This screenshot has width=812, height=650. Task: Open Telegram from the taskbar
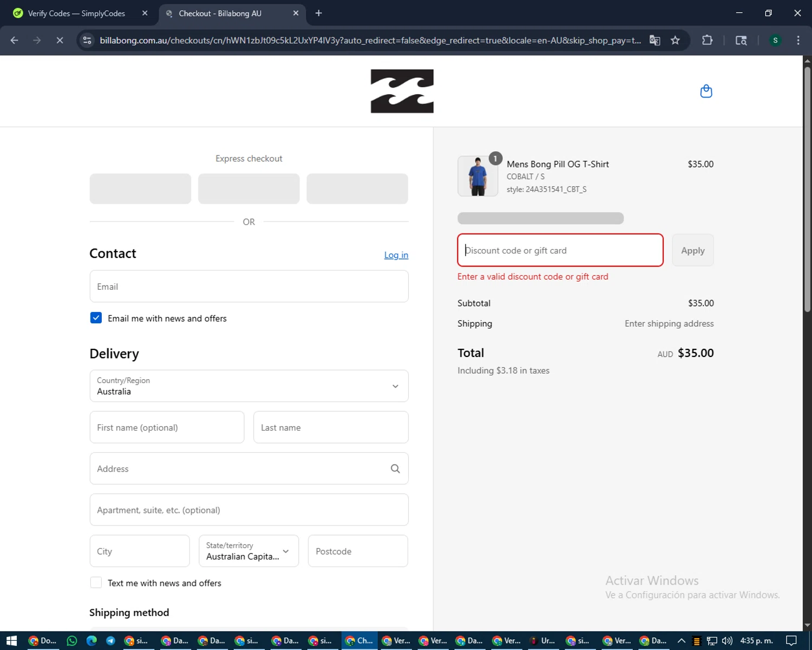(111, 640)
